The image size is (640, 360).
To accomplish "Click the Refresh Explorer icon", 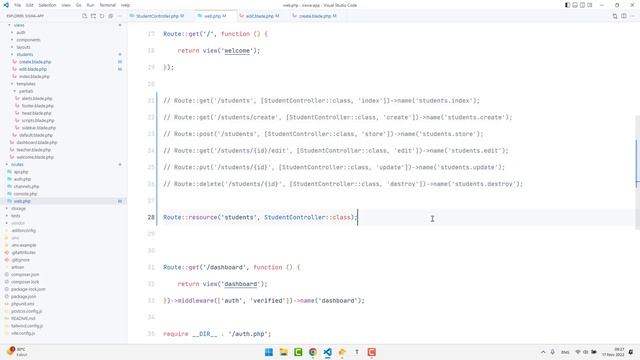I will (x=102, y=16).
